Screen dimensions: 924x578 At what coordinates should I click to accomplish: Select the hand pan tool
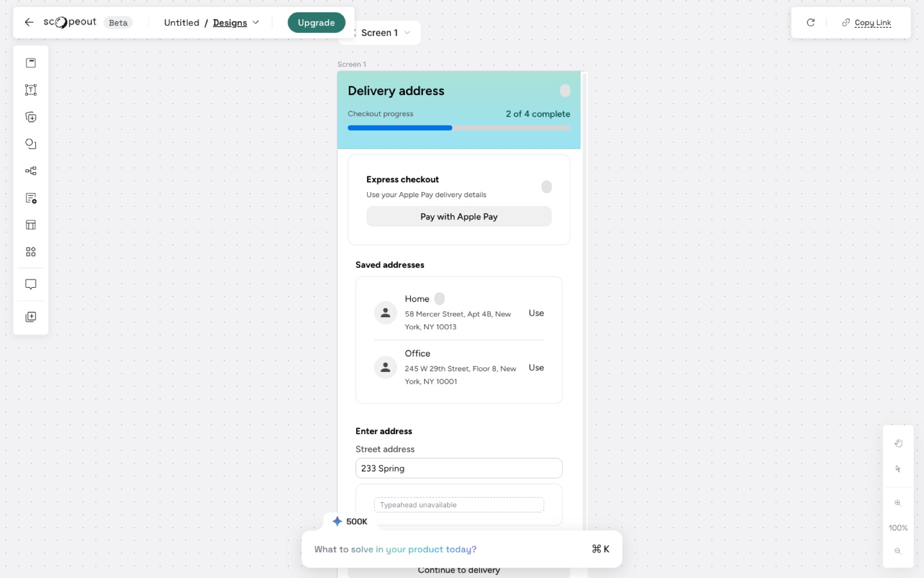pos(898,443)
